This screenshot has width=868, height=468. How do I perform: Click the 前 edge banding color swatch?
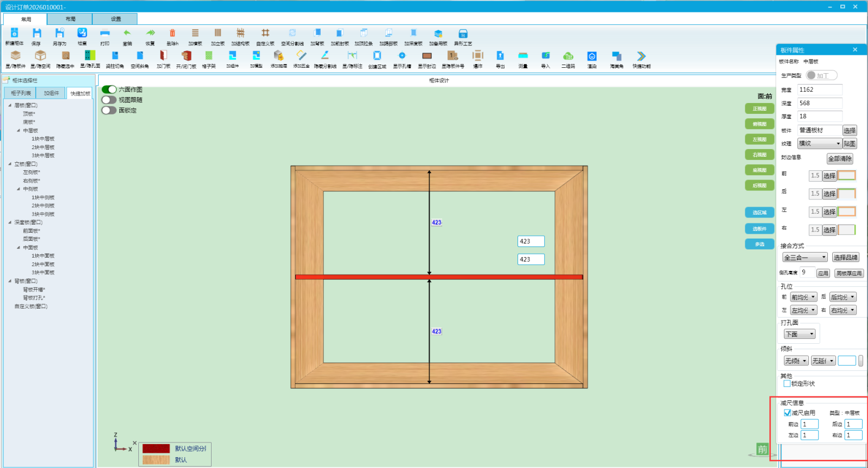click(846, 176)
